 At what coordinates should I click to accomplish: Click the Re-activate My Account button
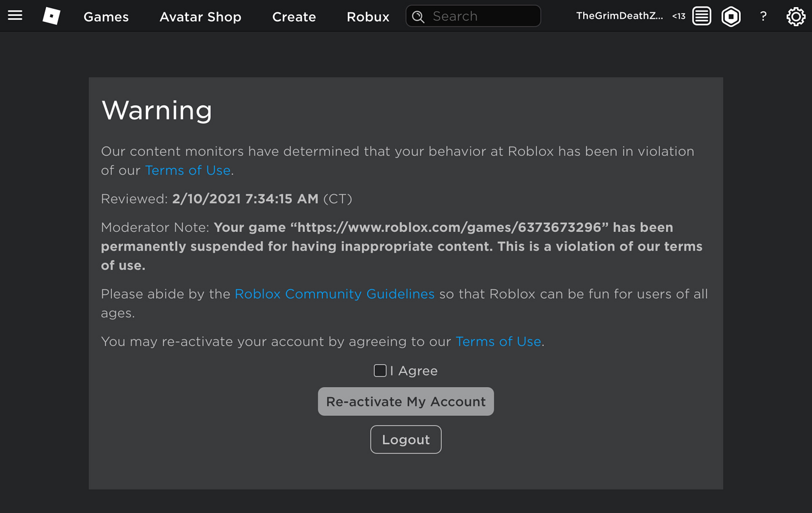(405, 401)
